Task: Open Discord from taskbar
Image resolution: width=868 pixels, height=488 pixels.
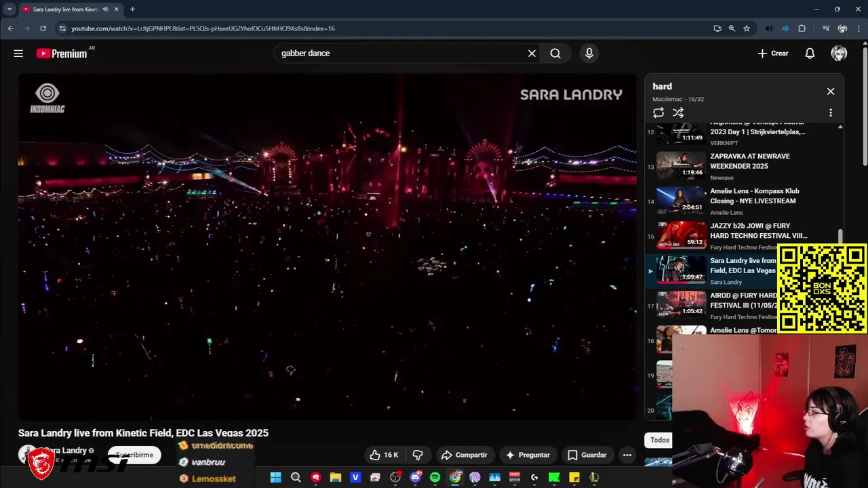Action: pos(416,477)
